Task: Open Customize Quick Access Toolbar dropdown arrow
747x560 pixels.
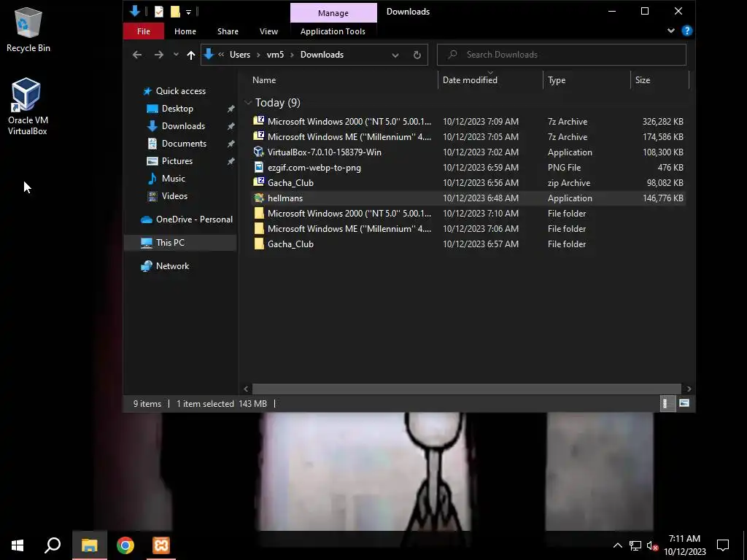Action: point(189,12)
